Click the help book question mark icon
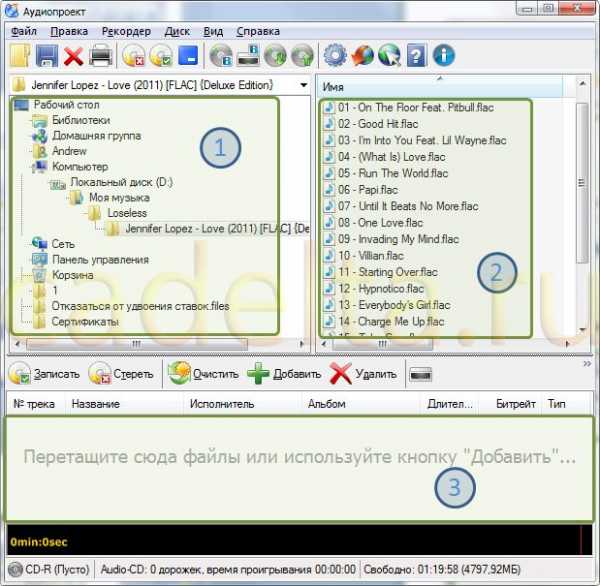The height and width of the screenshot is (586, 600). coord(416,56)
